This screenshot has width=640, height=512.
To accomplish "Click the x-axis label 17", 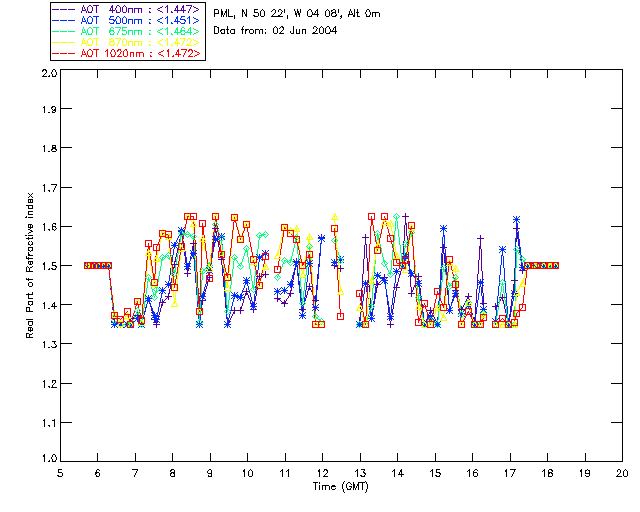I will click(510, 473).
